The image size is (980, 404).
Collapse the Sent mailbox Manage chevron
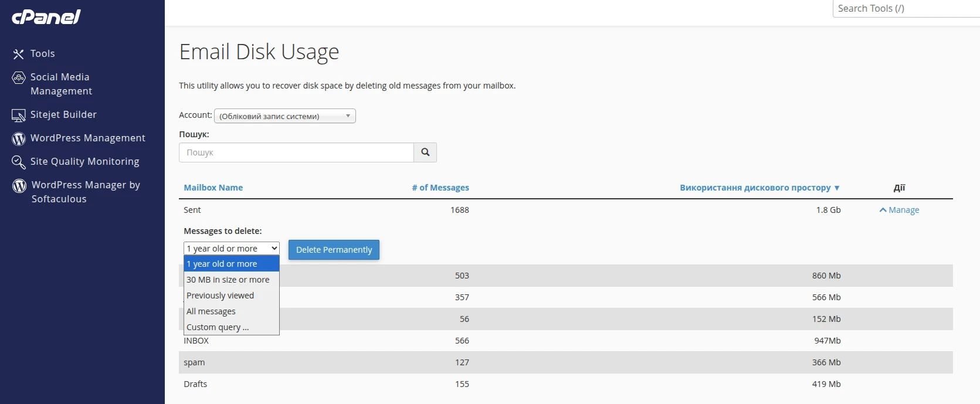[883, 210]
